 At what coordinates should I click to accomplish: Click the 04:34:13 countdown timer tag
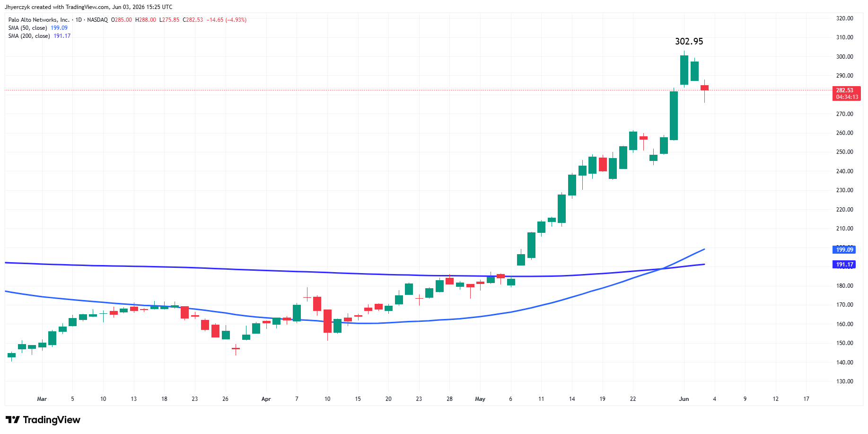pyautogui.click(x=846, y=97)
